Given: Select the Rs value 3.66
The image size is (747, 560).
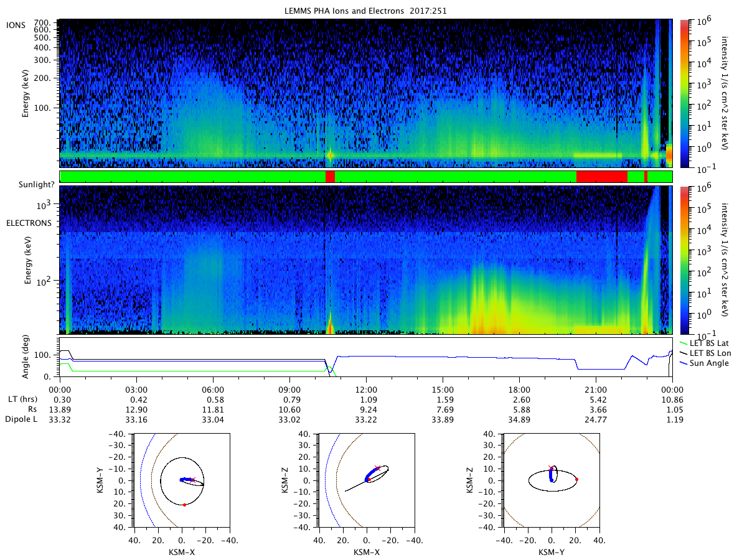Looking at the screenshot, I should coord(596,409).
